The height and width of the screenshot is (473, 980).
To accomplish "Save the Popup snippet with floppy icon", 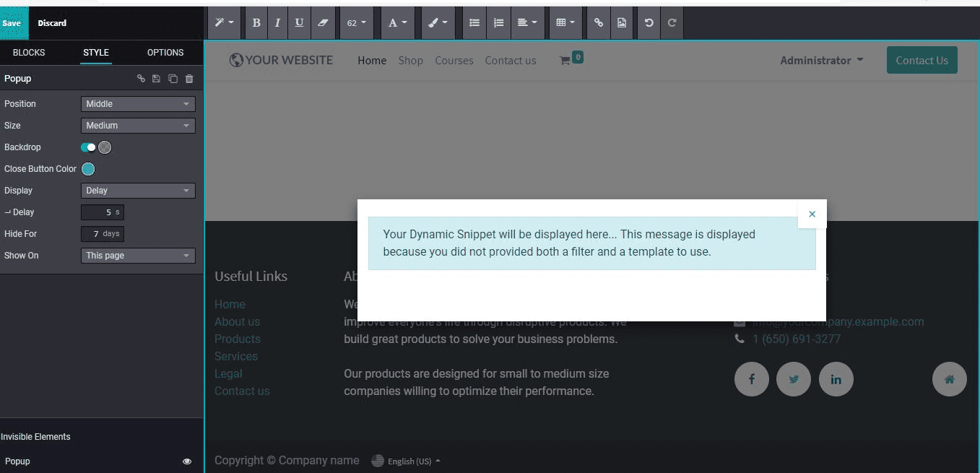I will coord(157,79).
